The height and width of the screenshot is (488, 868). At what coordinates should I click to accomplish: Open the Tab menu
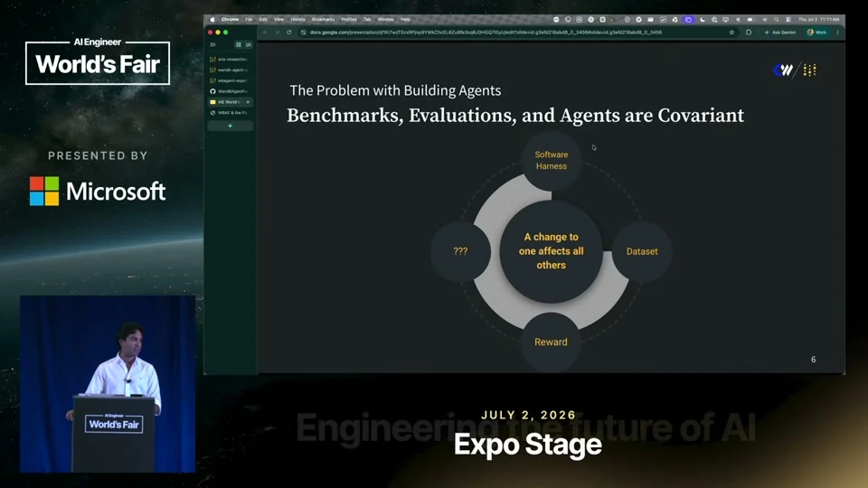(367, 19)
